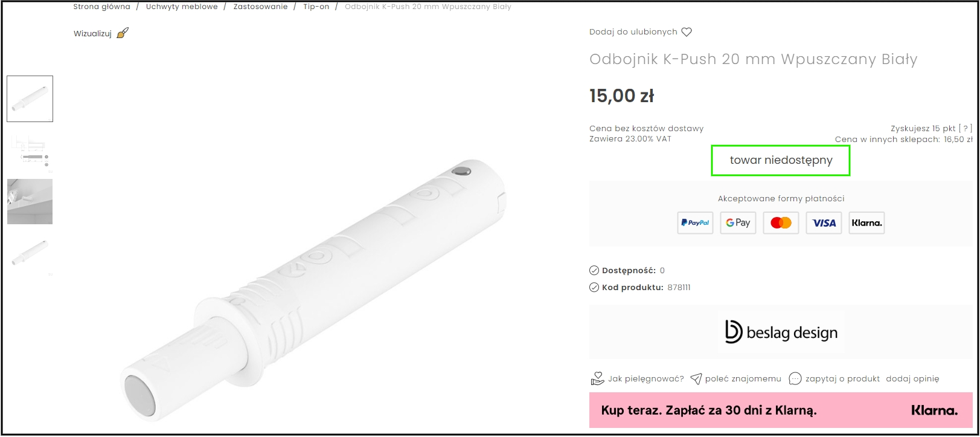Select the Klarna payment icon

tap(866, 223)
